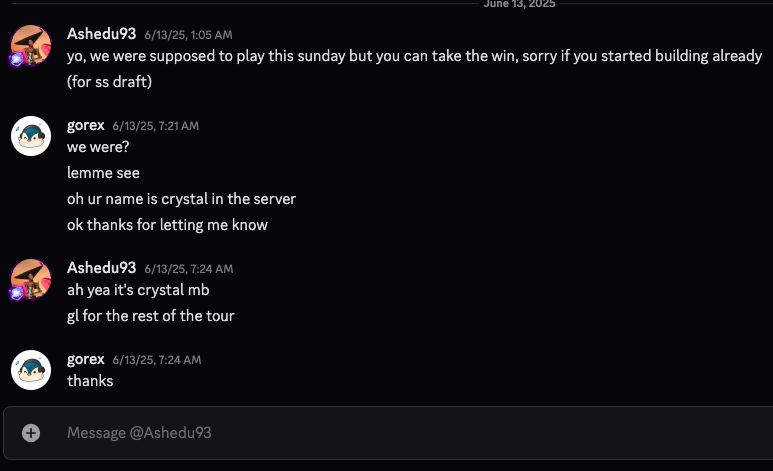
Task: Click the 6/13/25, 1:05 AM timestamp
Action: (x=188, y=35)
